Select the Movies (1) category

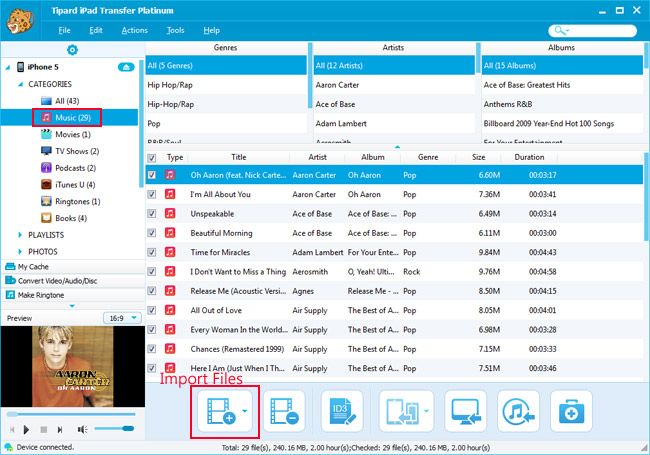point(65,134)
